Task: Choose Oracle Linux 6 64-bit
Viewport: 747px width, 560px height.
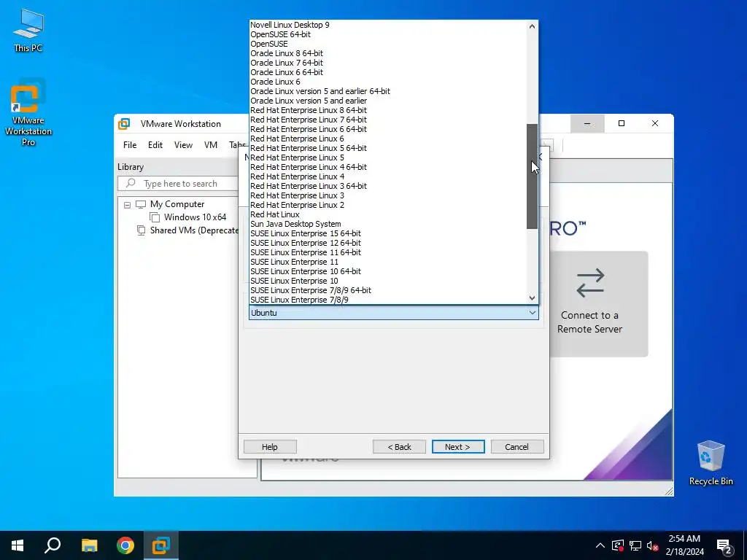Action: click(x=287, y=72)
